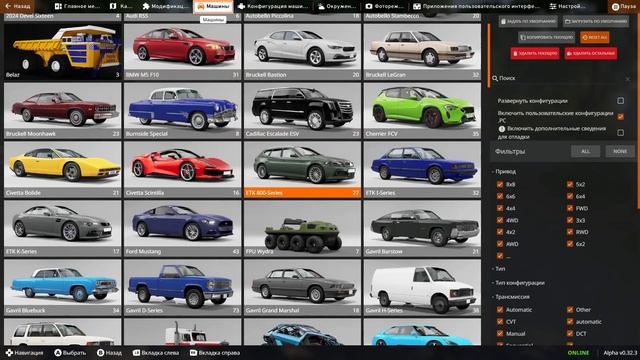The image size is (640, 360).
Task: Toggle the AWD drive filter
Action: pos(500,244)
